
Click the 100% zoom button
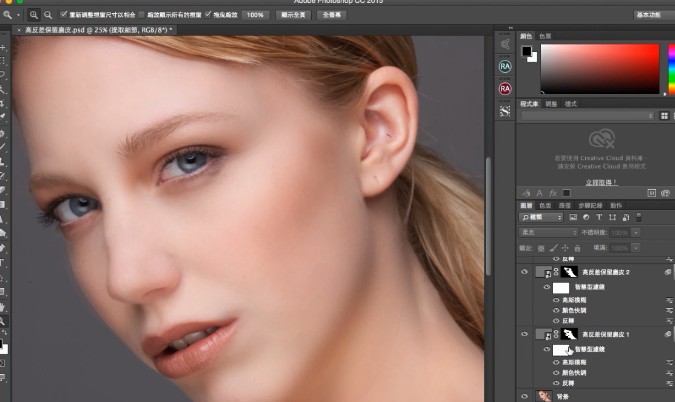(x=255, y=15)
